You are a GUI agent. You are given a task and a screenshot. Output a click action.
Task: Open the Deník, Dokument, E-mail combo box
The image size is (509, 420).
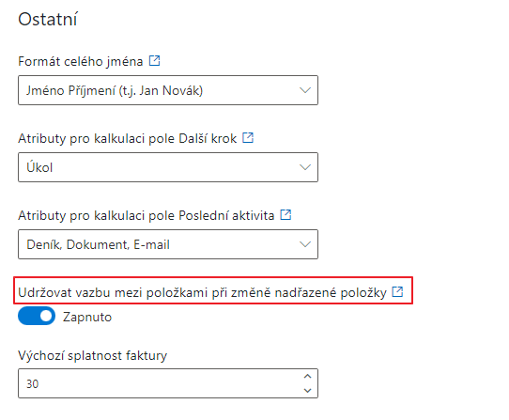[168, 244]
